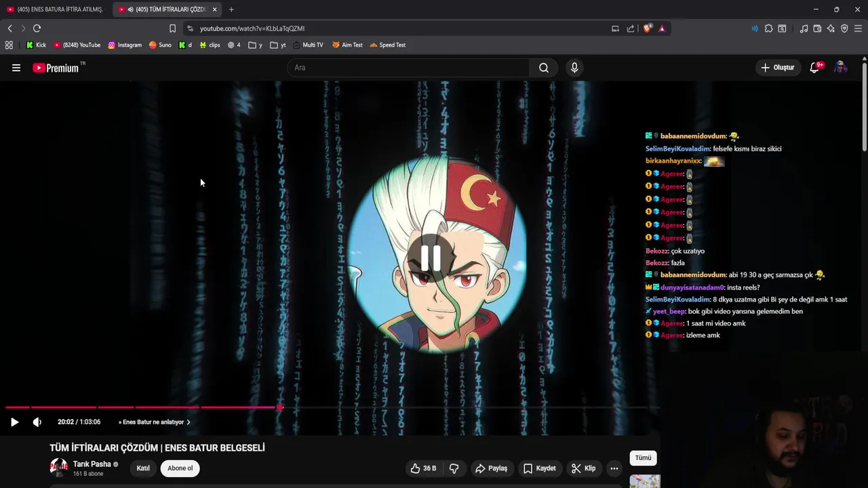Open the notifications bell

click(x=815, y=67)
